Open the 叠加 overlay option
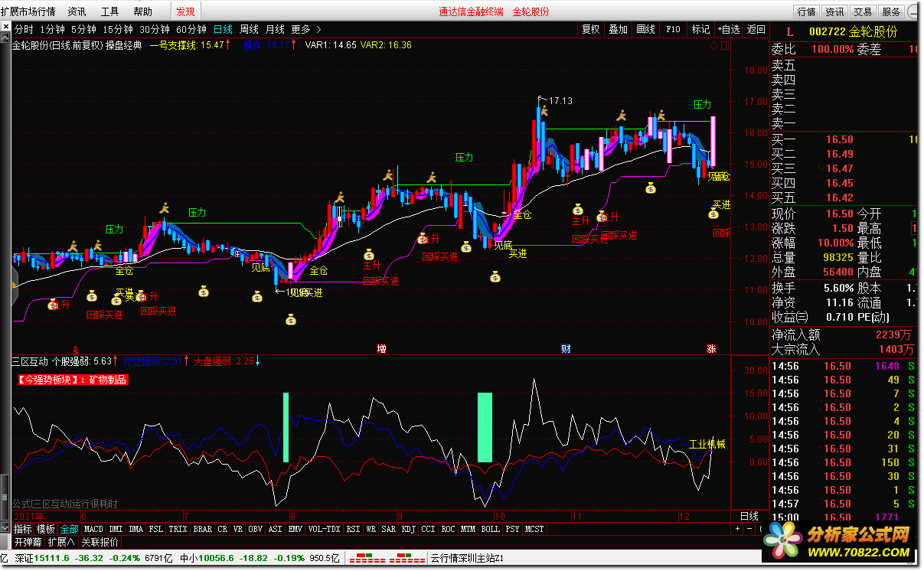Screen dimensions: 924x571 tap(619, 29)
